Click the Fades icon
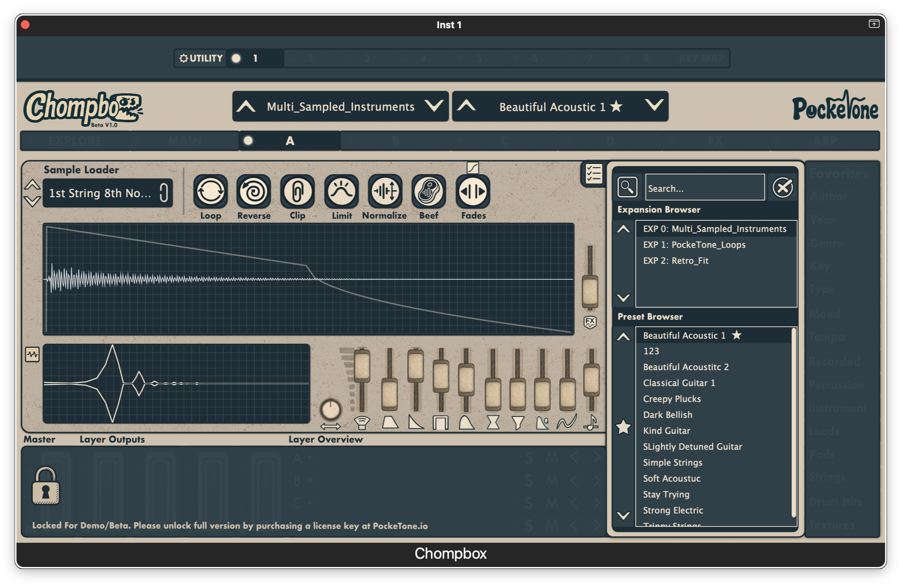The height and width of the screenshot is (588, 903). point(473,191)
